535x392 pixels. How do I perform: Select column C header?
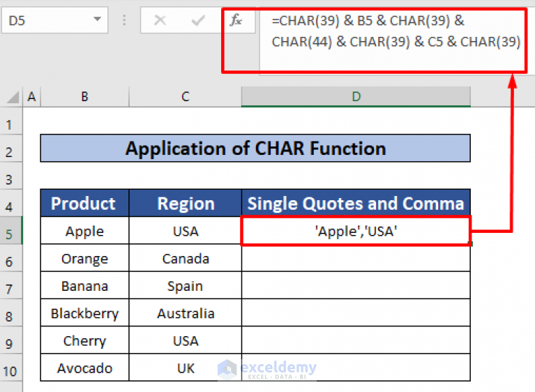[186, 97]
